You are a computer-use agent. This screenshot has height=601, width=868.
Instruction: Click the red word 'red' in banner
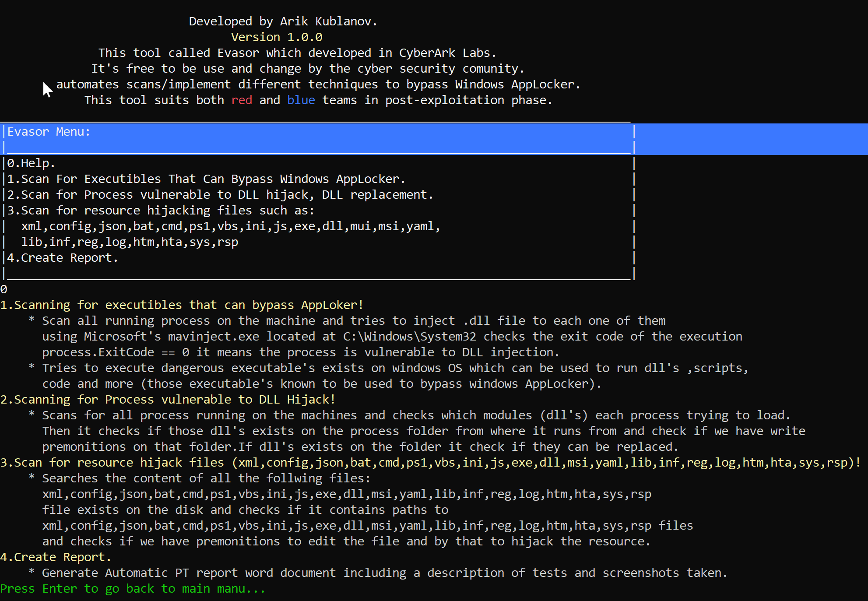point(242,100)
